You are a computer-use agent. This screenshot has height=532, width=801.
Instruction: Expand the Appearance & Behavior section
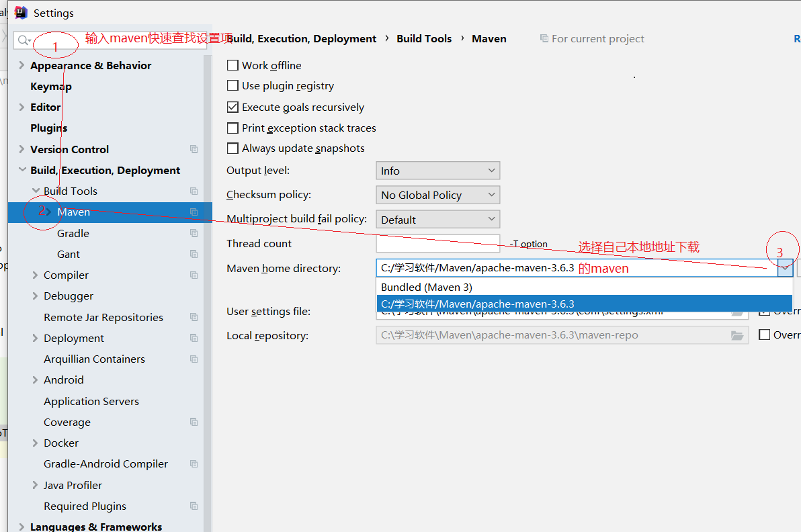point(22,65)
